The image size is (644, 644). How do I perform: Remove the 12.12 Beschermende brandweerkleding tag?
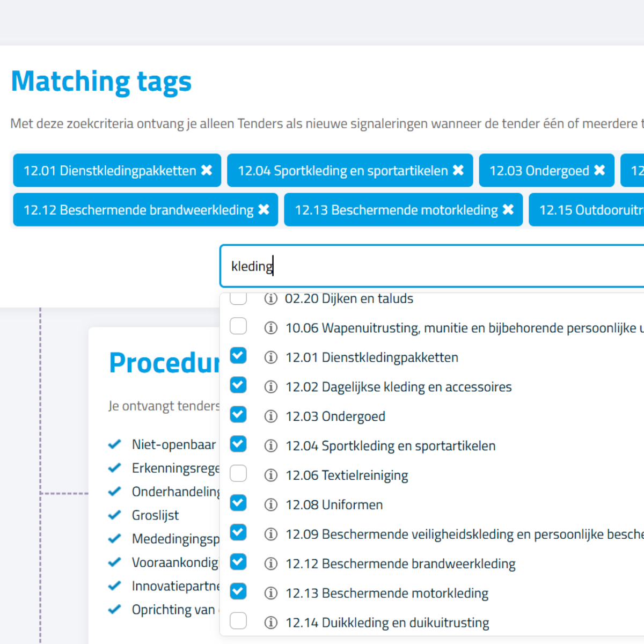click(x=264, y=210)
